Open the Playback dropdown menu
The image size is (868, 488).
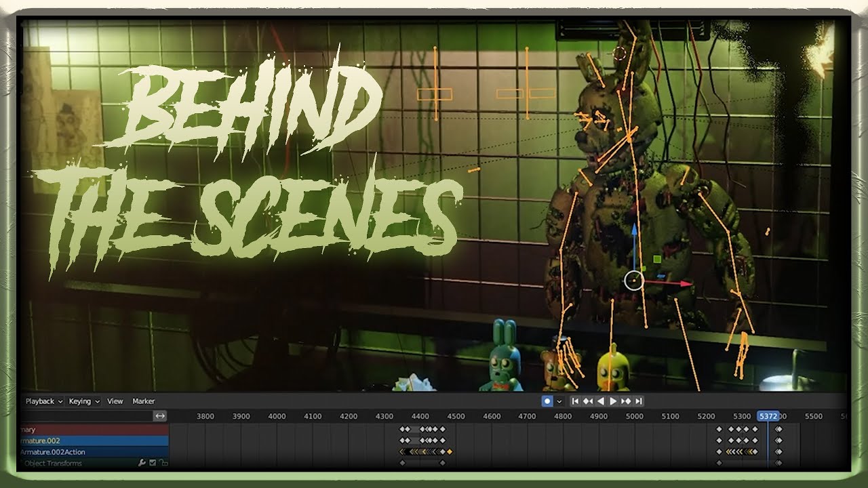coord(43,401)
